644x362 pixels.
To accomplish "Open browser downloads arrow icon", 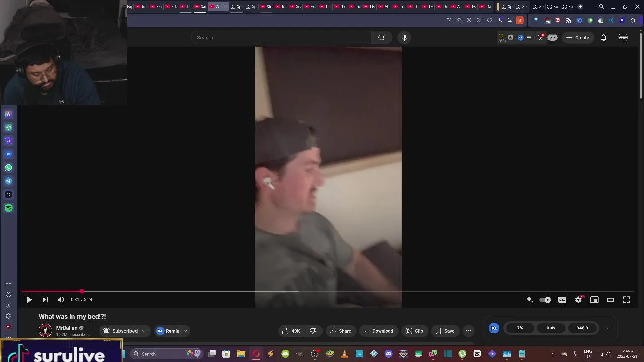I will pyautogui.click(x=500, y=20).
